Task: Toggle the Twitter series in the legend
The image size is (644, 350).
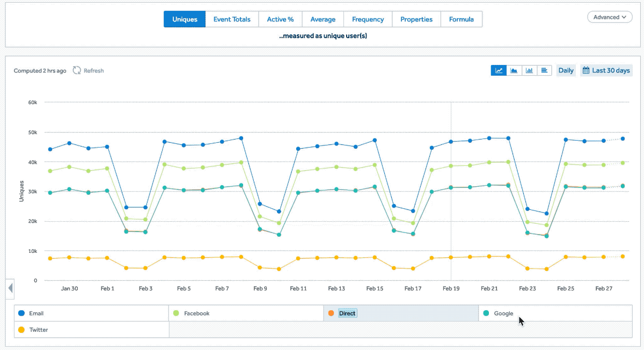Action: [x=38, y=330]
